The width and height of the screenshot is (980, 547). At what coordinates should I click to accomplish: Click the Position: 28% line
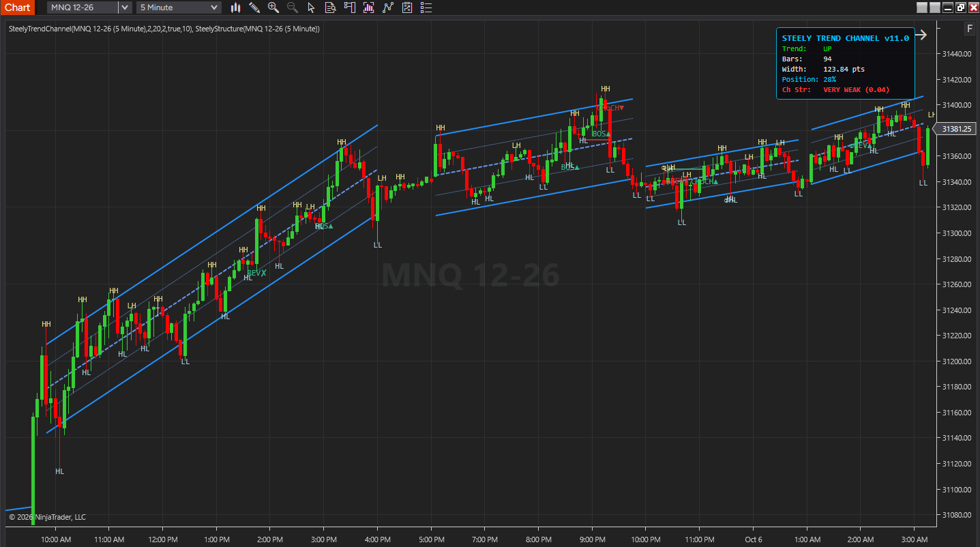(809, 79)
